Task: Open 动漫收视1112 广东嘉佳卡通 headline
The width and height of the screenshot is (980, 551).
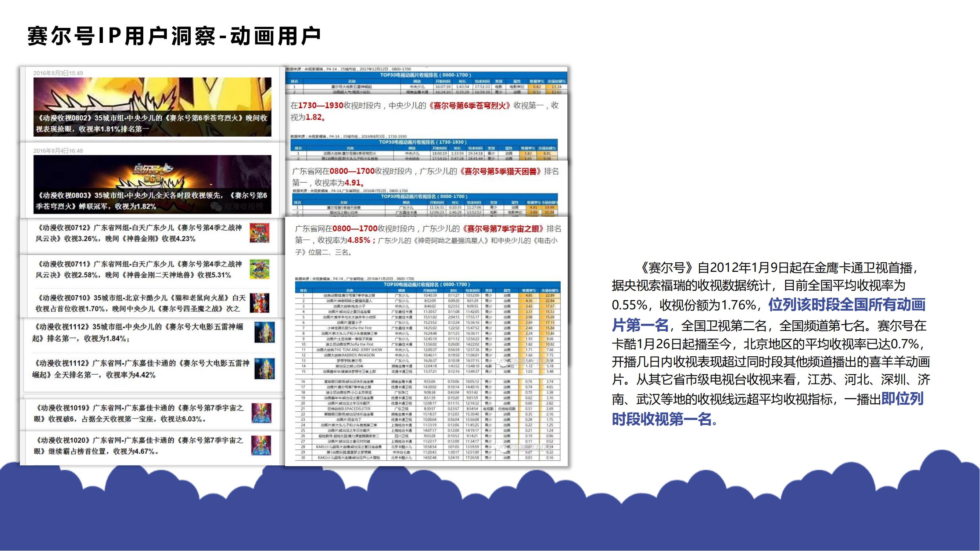Action: 141,369
